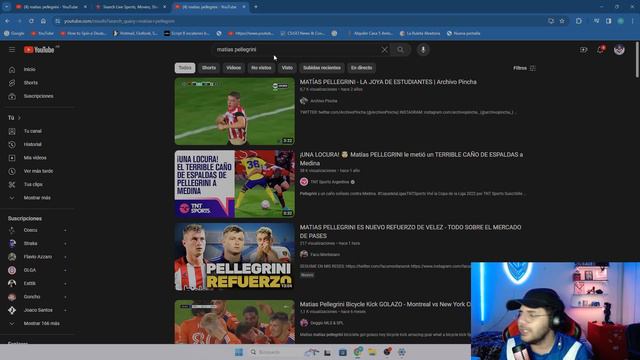Open the Joaco Santos subscription channel
The height and width of the screenshot is (360, 640).
coord(39,311)
